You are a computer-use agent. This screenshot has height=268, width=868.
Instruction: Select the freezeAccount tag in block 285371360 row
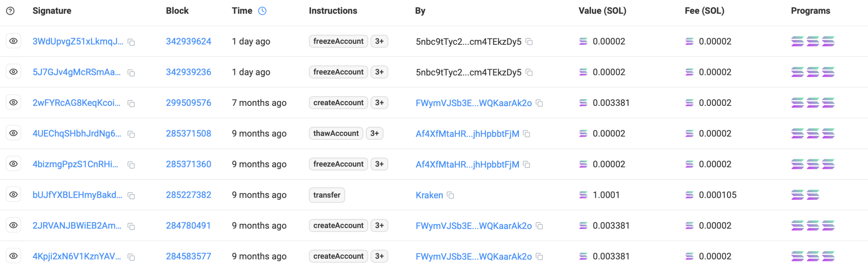(338, 164)
